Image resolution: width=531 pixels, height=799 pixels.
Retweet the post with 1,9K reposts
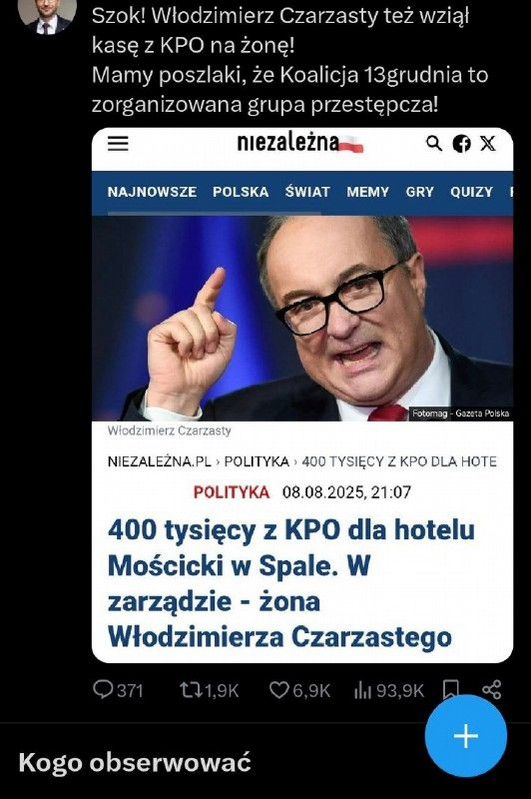click(x=191, y=690)
